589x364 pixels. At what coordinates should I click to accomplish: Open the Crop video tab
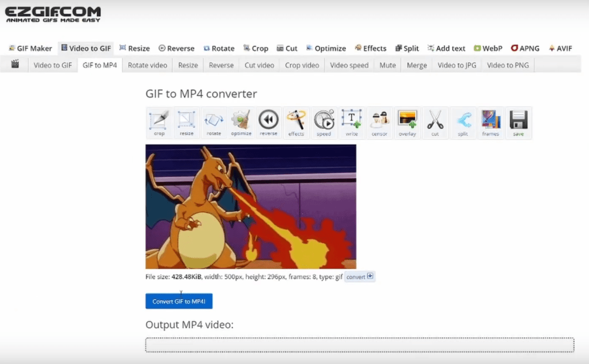click(302, 66)
